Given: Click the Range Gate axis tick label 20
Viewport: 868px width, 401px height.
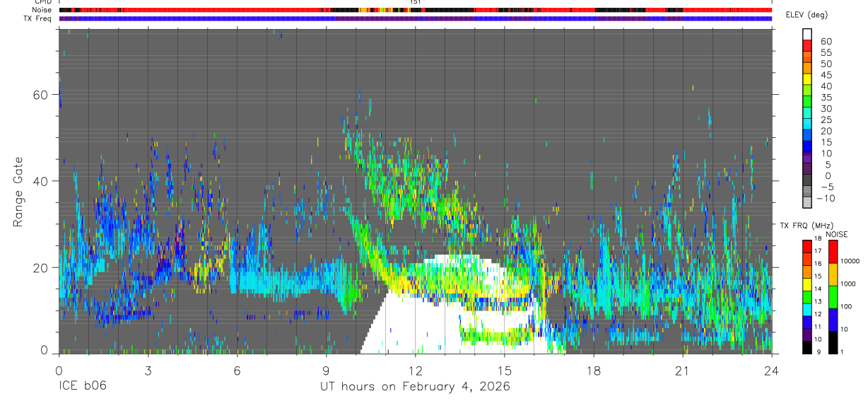Looking at the screenshot, I should [x=40, y=267].
